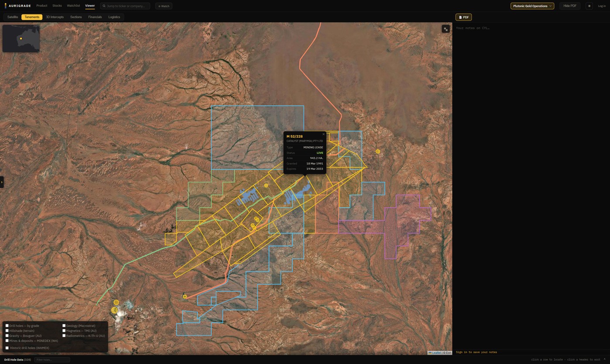Click the map layers icon on the map corner
610x364 pixels.
point(446,29)
